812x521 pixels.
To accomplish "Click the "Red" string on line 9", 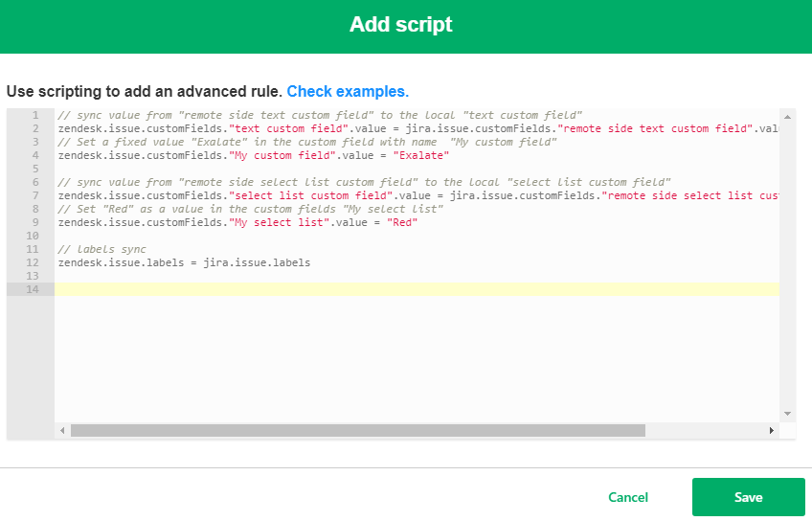I will click(402, 223).
